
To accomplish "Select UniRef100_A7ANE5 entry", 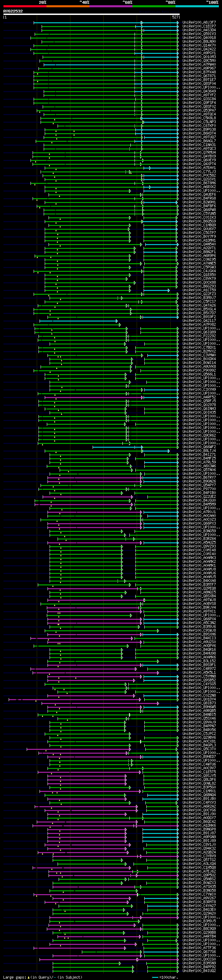I will (199, 263).
